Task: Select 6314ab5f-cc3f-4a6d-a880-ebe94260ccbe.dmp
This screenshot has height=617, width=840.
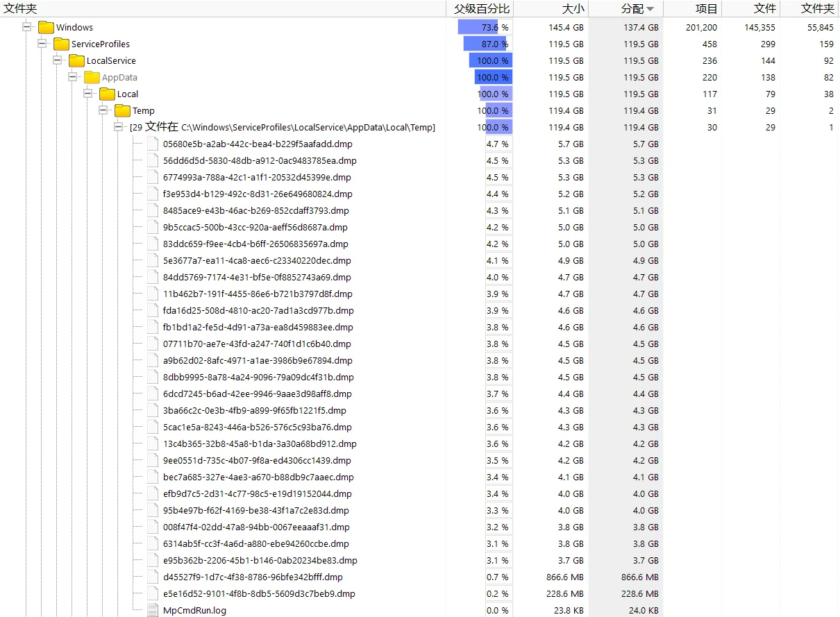Action: (256, 543)
